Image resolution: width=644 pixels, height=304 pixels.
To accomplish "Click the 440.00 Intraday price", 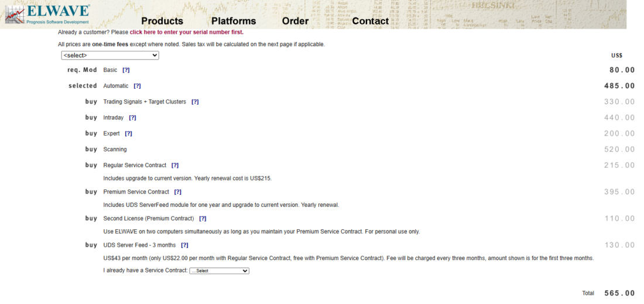I will point(619,118).
